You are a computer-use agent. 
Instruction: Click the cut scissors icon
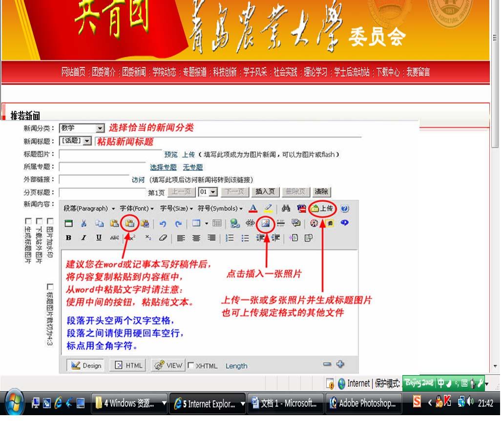(x=84, y=224)
